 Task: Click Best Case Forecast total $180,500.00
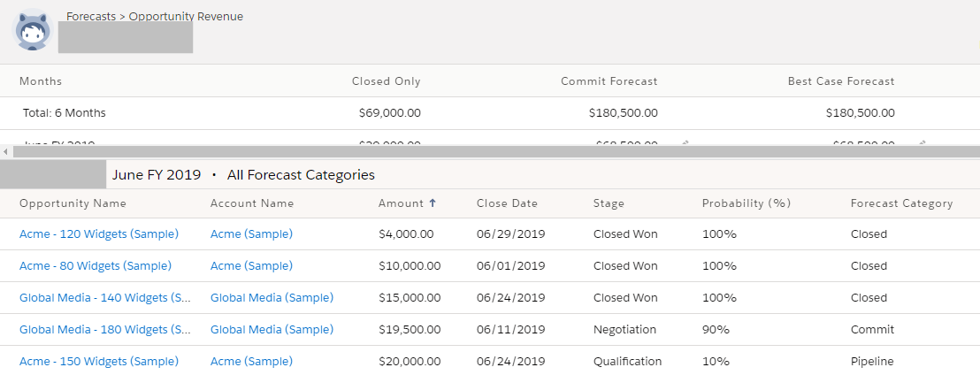tap(860, 113)
